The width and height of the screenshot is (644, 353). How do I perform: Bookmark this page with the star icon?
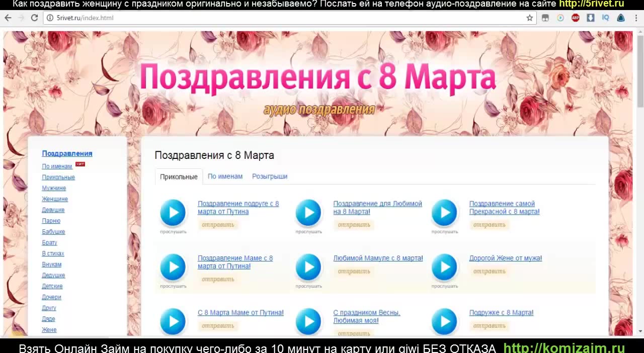click(530, 18)
